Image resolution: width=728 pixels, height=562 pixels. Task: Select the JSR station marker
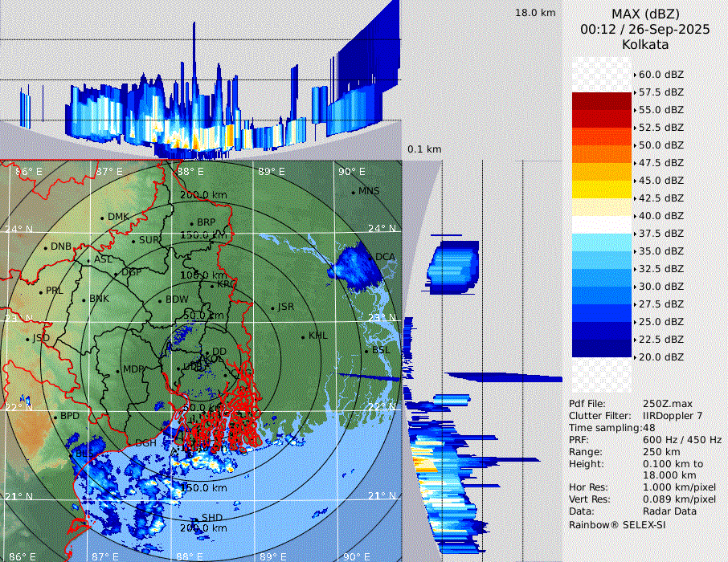click(x=272, y=308)
